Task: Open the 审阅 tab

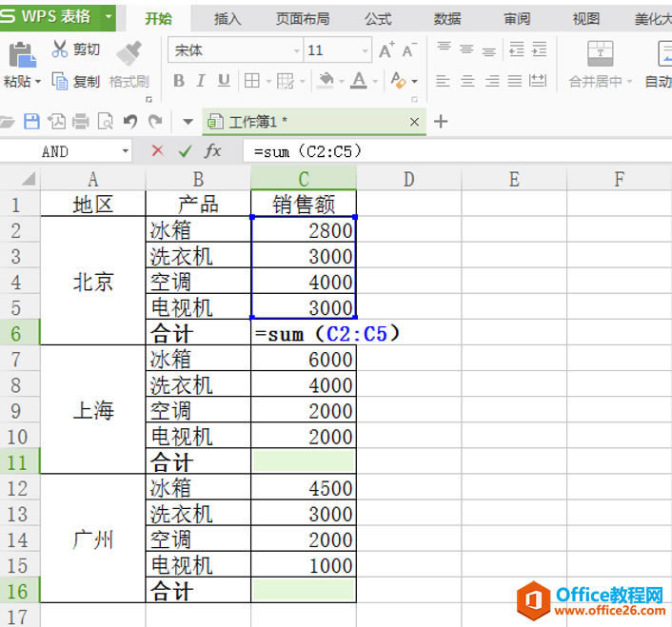Action: coord(517,19)
